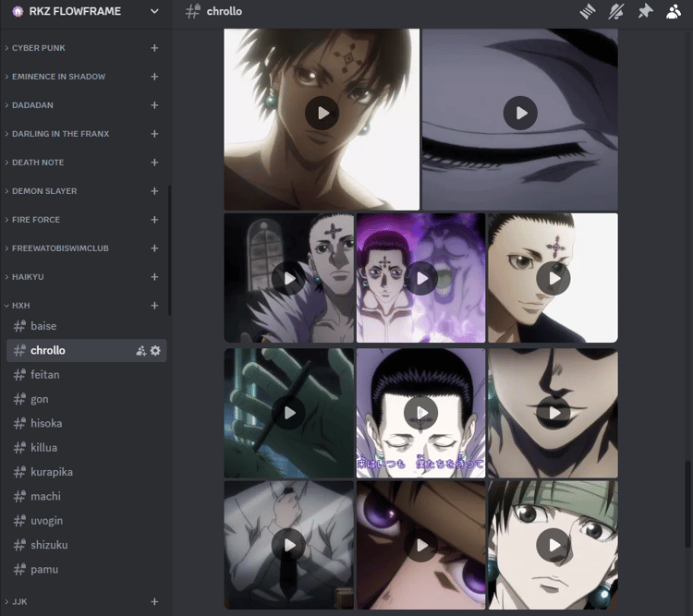Image resolution: width=693 pixels, height=616 pixels.
Task: Play shirtless Chrollo with earrings video
Action: pos(322,113)
